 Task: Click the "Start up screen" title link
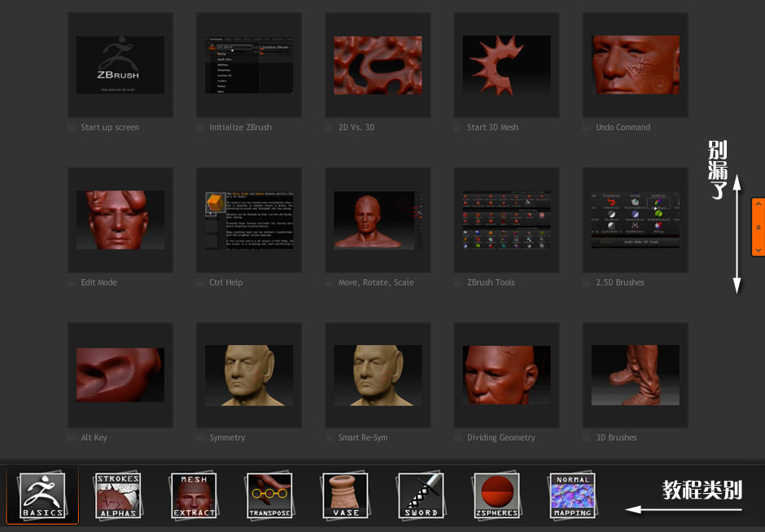point(110,127)
